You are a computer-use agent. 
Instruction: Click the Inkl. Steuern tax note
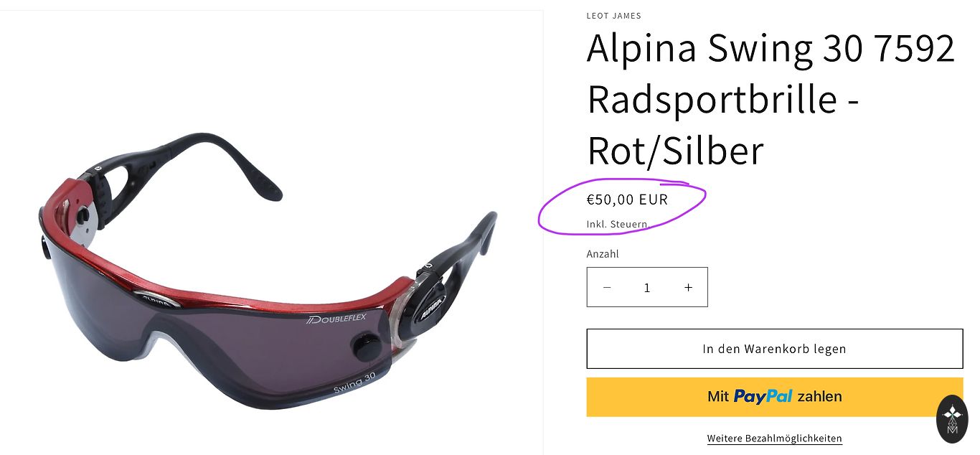pyautogui.click(x=618, y=225)
